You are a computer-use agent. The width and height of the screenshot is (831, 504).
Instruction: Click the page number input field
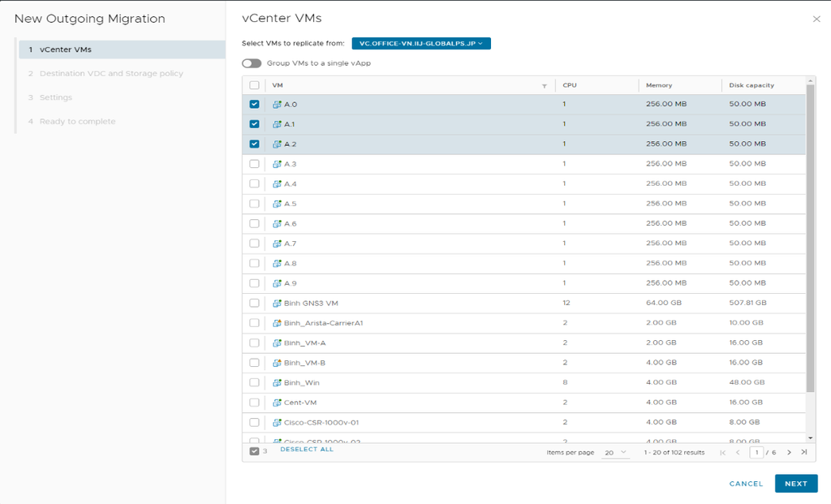click(756, 452)
